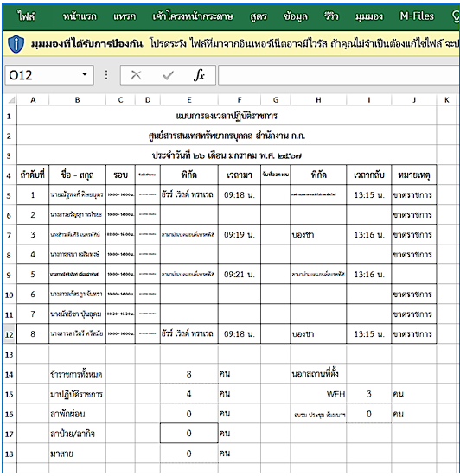Image resolution: width=460 pixels, height=476 pixels.
Task: Open the เค้าโครงหน้ากระดาษ tab
Action: coord(193,16)
